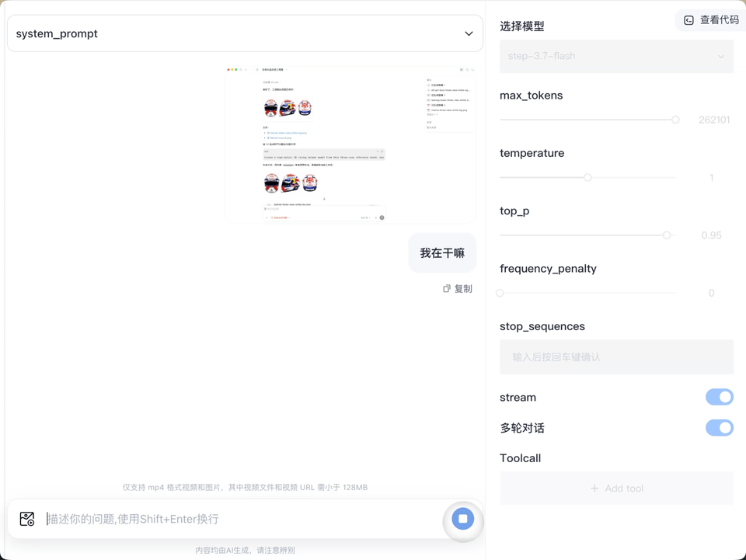Toggle the stream switch
Image resolution: width=746 pixels, height=560 pixels.
719,397
